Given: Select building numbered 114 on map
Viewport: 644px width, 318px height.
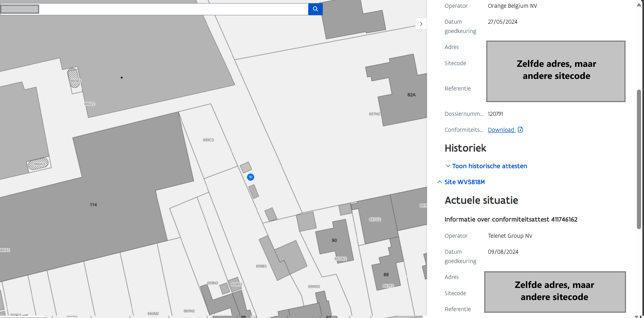Looking at the screenshot, I should coord(93,205).
